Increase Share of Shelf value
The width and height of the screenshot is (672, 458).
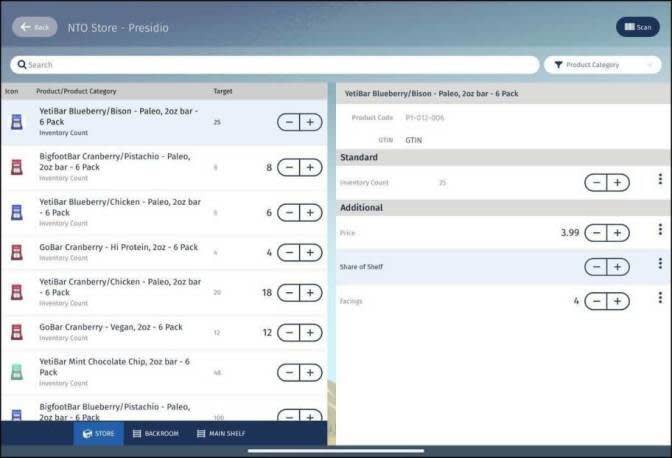tap(618, 267)
